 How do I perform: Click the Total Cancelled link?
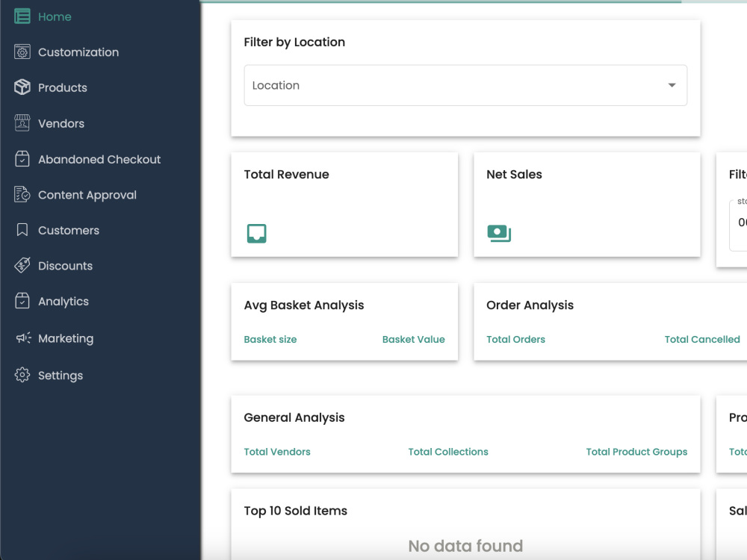pos(701,339)
